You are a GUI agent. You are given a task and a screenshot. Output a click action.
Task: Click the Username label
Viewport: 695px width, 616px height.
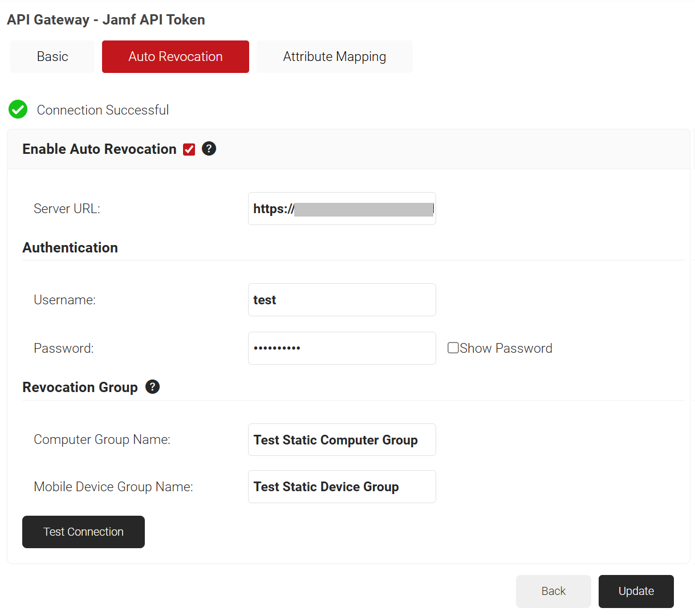64,300
